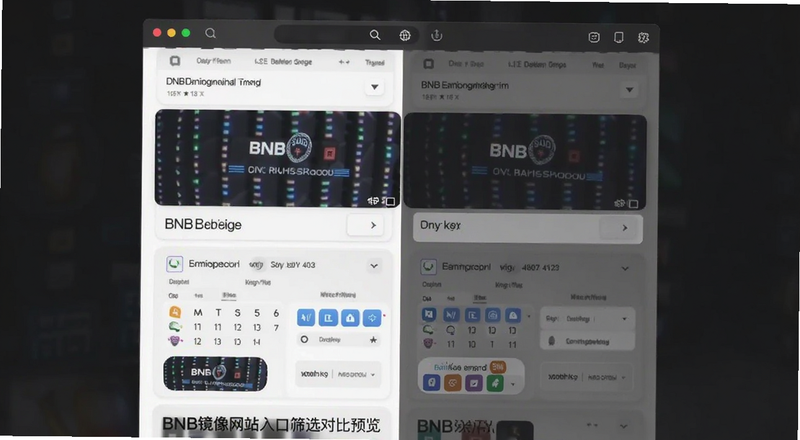800x440 pixels.
Task: Select the circle radio button in the starred row
Action: (305, 339)
